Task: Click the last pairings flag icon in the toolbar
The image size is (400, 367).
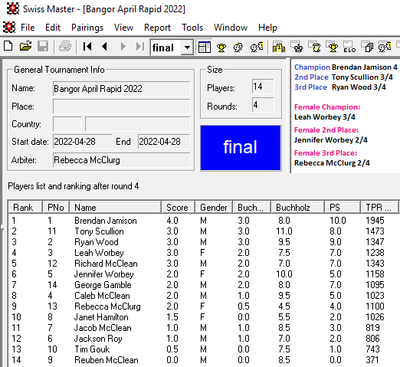Action: click(385, 47)
